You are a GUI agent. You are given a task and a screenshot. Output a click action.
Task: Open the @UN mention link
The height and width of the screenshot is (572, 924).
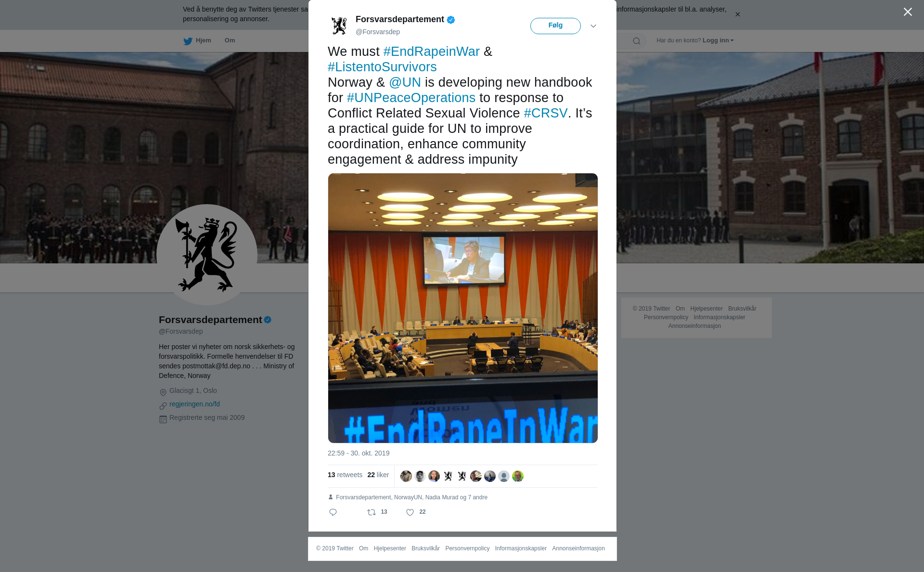405,82
